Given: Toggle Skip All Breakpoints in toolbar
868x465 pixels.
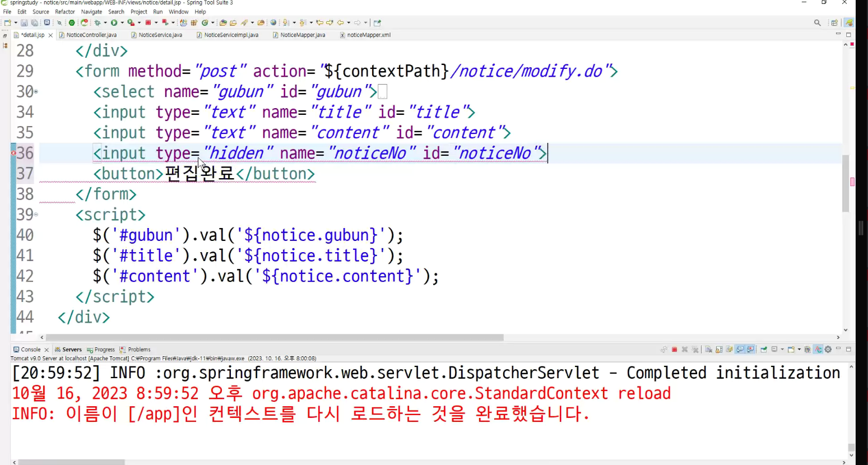Looking at the screenshot, I should point(59,23).
